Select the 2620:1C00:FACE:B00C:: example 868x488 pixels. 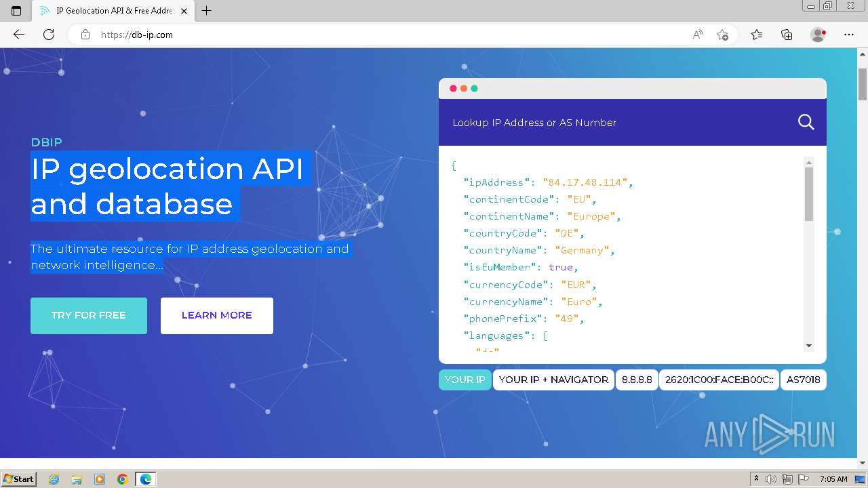click(719, 380)
